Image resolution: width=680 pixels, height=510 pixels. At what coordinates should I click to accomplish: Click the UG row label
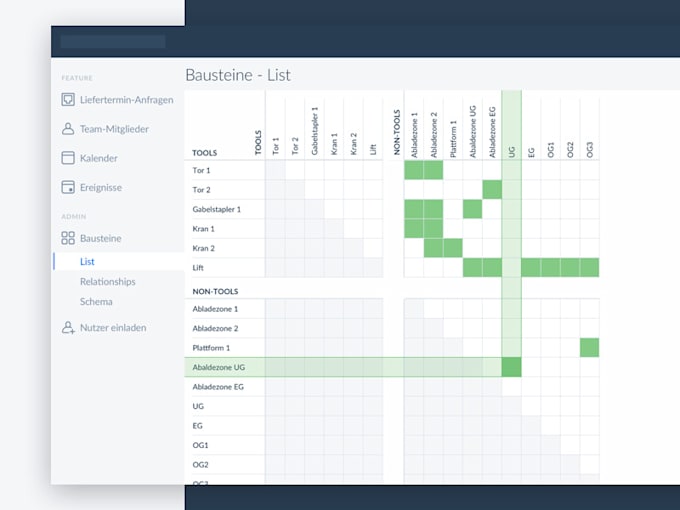(198, 406)
